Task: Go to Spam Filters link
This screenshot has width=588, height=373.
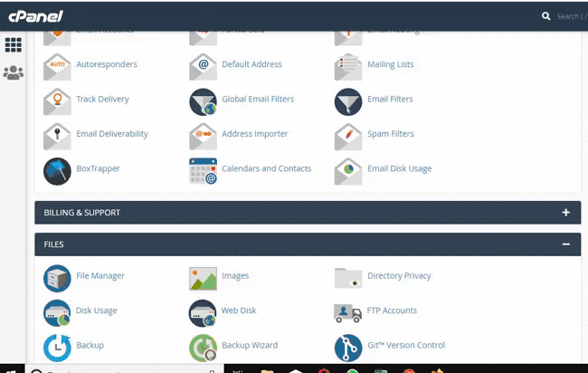Action: coord(391,134)
